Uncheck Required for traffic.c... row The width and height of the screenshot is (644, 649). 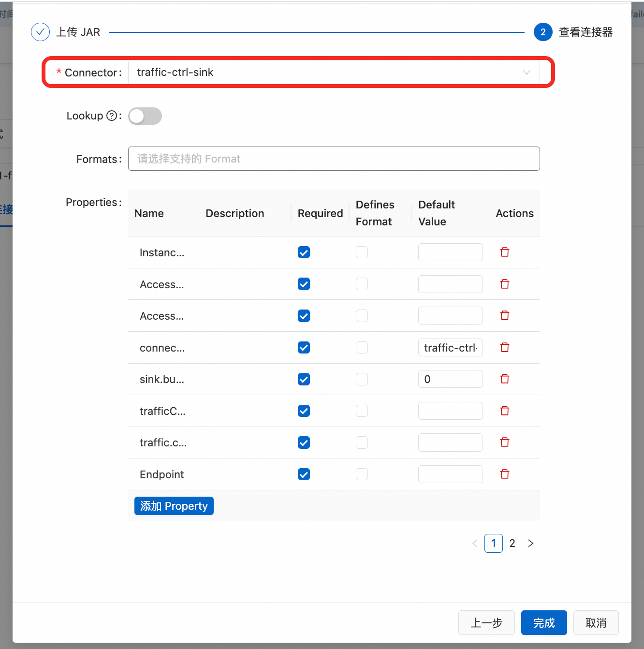pyautogui.click(x=304, y=442)
